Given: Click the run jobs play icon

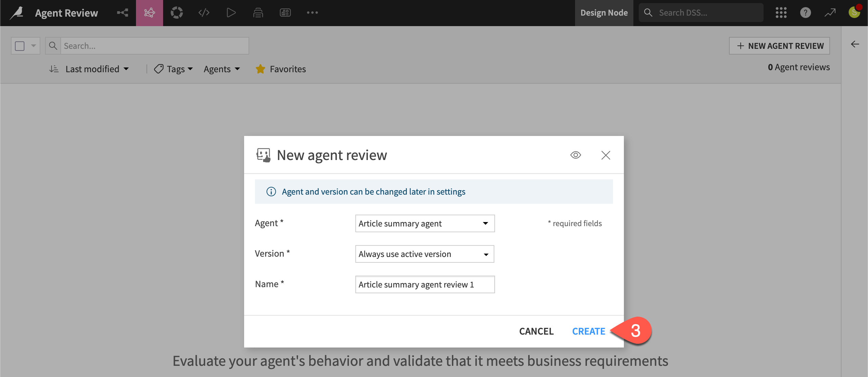Looking at the screenshot, I should 231,13.
